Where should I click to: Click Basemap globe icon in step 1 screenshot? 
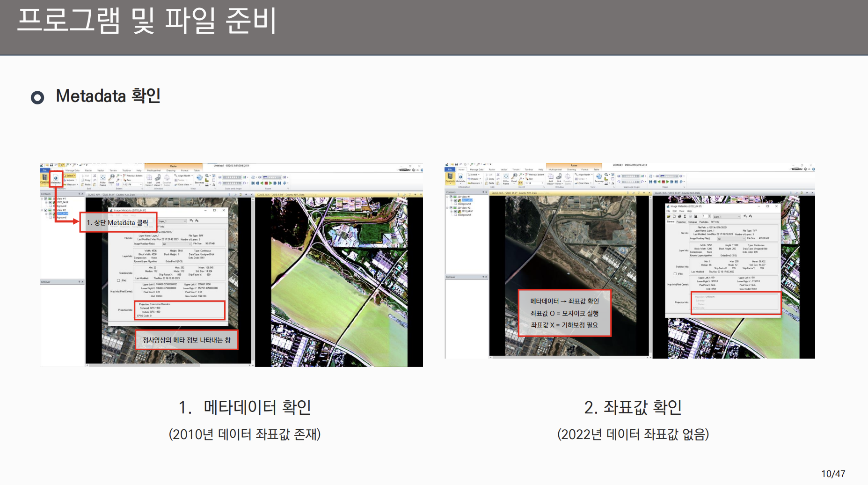tap(199, 178)
